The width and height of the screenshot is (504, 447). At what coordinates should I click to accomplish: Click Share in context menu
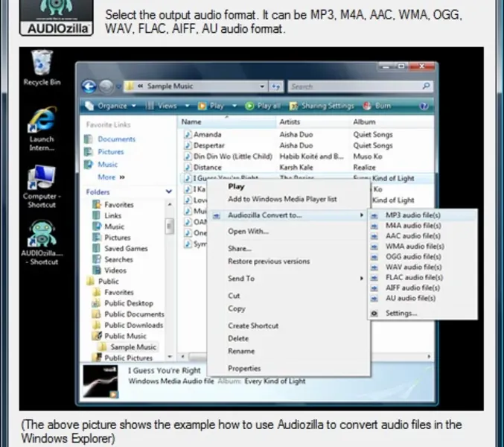pyautogui.click(x=240, y=249)
